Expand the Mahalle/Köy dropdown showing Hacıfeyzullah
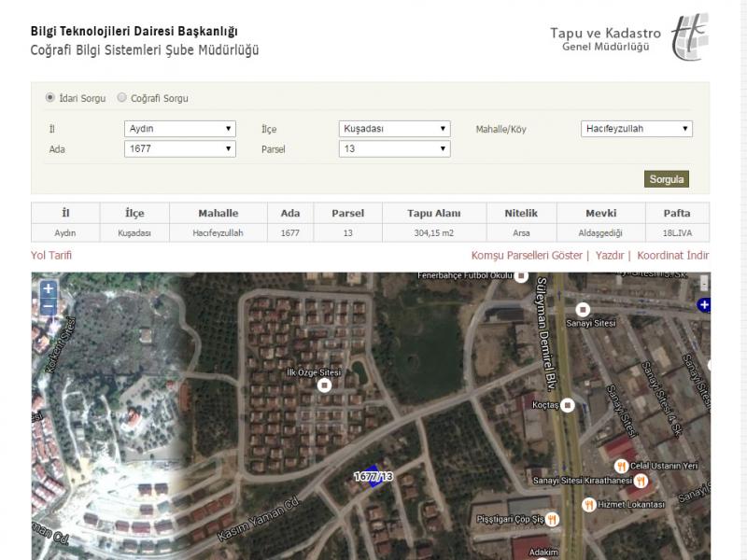Viewport: 747px width, 560px height. [x=636, y=129]
